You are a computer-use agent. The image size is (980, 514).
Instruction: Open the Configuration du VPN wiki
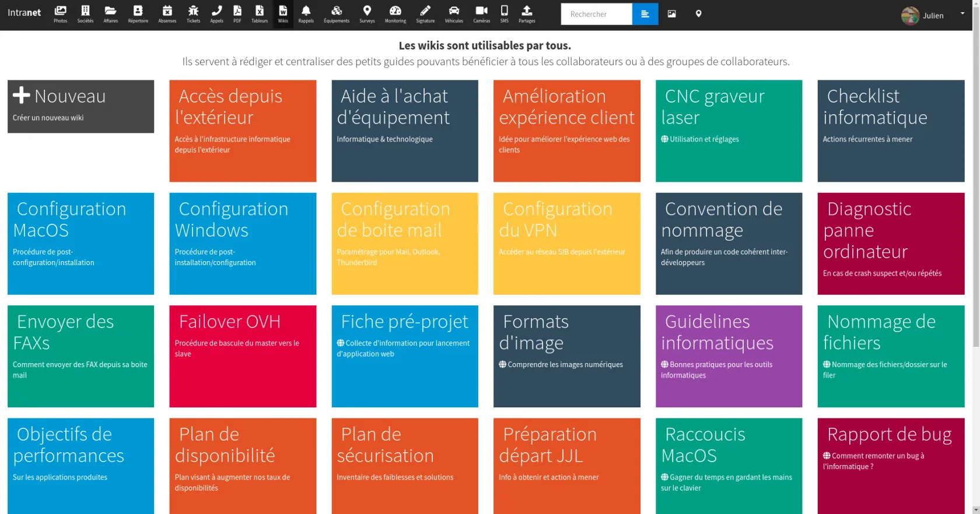[x=566, y=243]
